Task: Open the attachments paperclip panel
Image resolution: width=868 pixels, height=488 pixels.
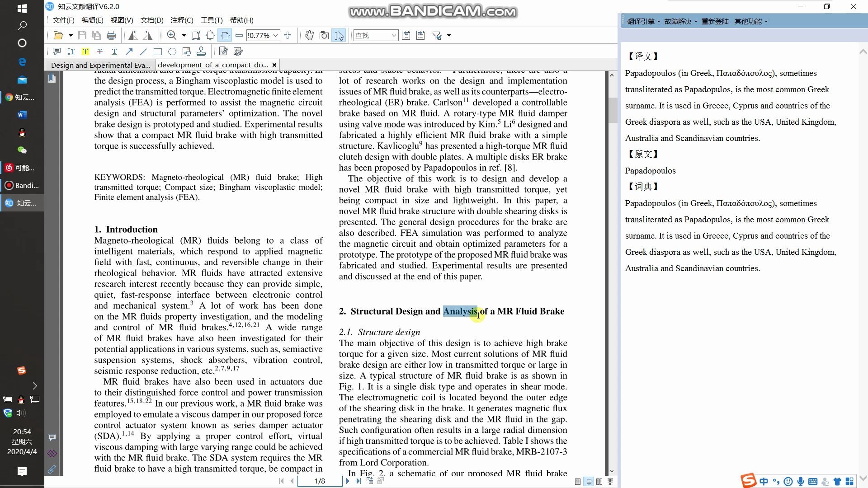Action: pyautogui.click(x=52, y=469)
